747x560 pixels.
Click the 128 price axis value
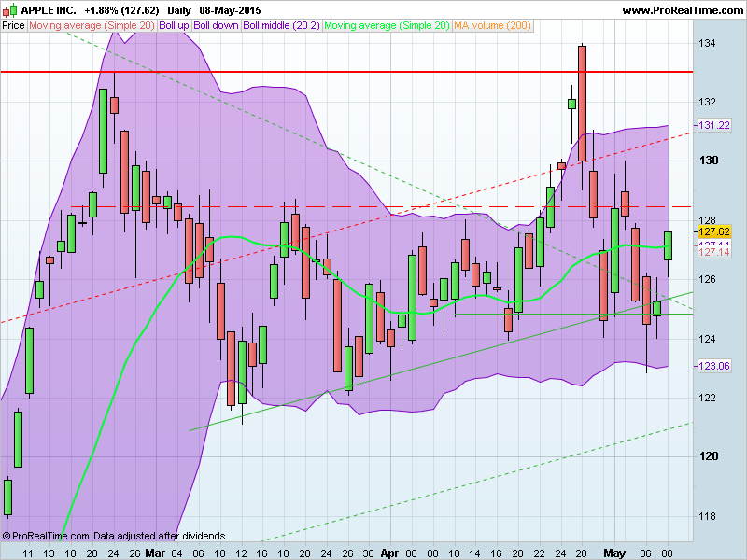pyautogui.click(x=707, y=220)
